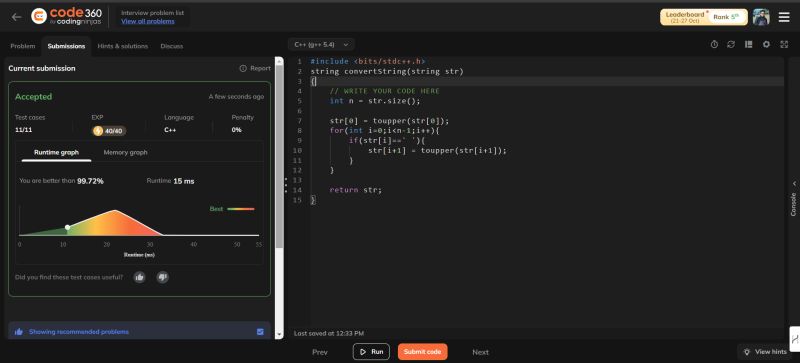Report the current submission
Screen dimensions: 800x363
[x=255, y=68]
